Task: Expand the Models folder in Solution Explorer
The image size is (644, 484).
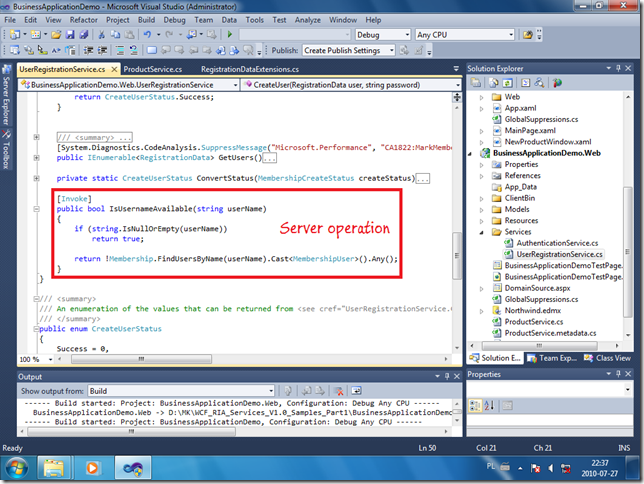Action: coord(481,210)
